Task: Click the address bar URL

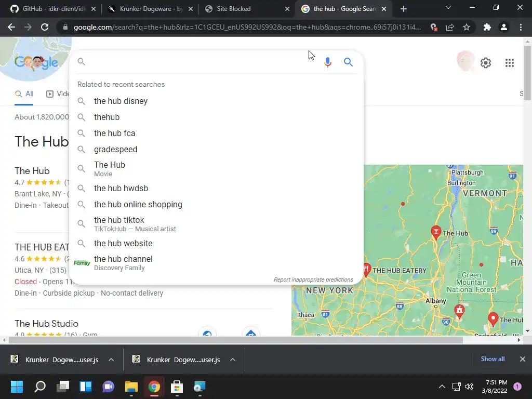Action: [x=247, y=27]
